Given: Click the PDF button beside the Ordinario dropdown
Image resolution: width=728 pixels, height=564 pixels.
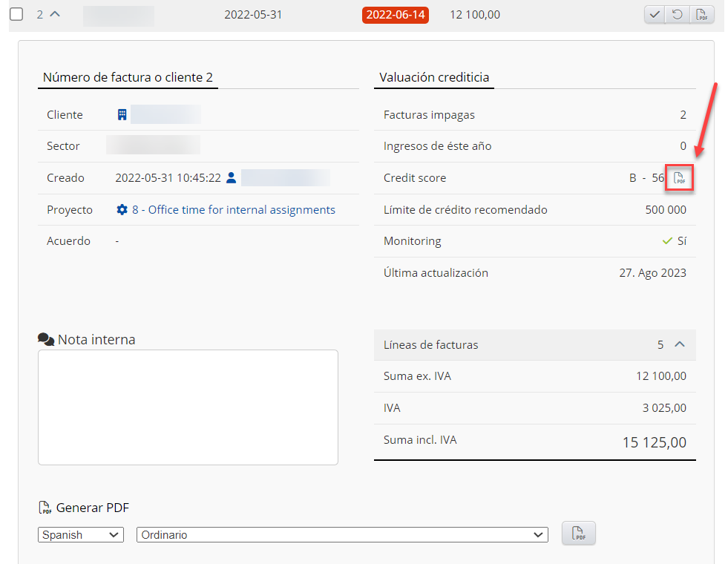Looking at the screenshot, I should [579, 534].
